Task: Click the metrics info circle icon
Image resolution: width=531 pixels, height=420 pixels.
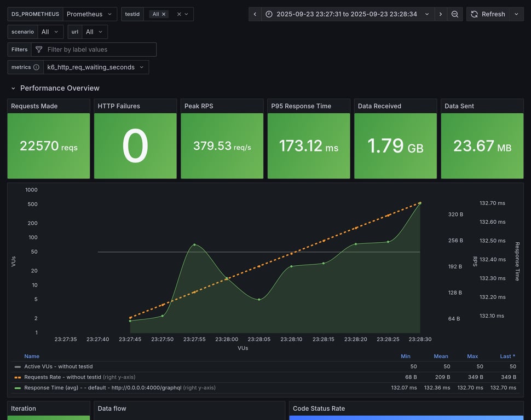Action: click(x=36, y=67)
